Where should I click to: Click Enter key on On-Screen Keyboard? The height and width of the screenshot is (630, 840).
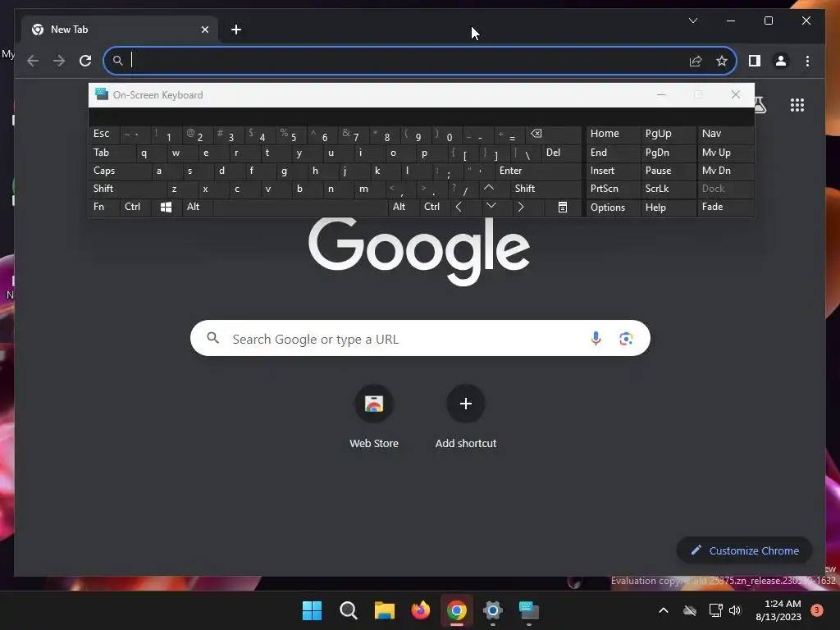point(537,171)
